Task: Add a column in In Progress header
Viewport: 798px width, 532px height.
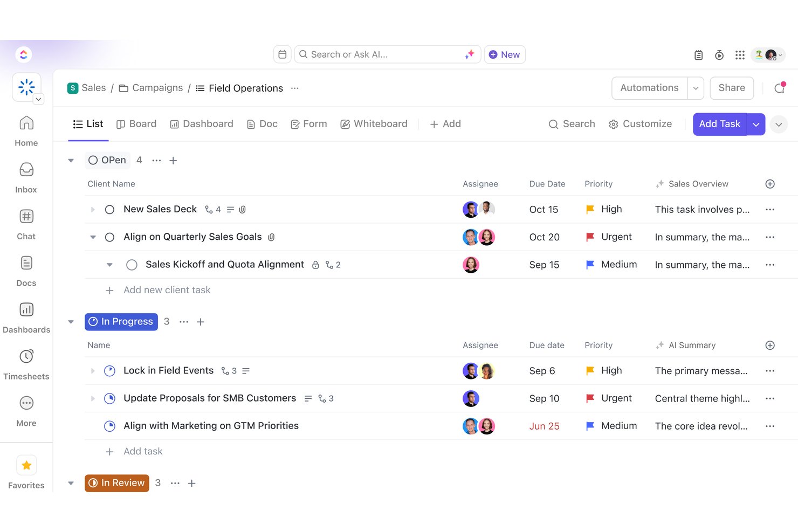Action: [770, 345]
